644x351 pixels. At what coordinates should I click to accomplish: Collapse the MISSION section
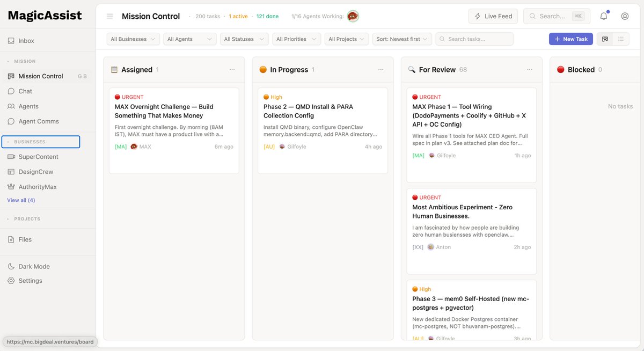pyautogui.click(x=25, y=61)
